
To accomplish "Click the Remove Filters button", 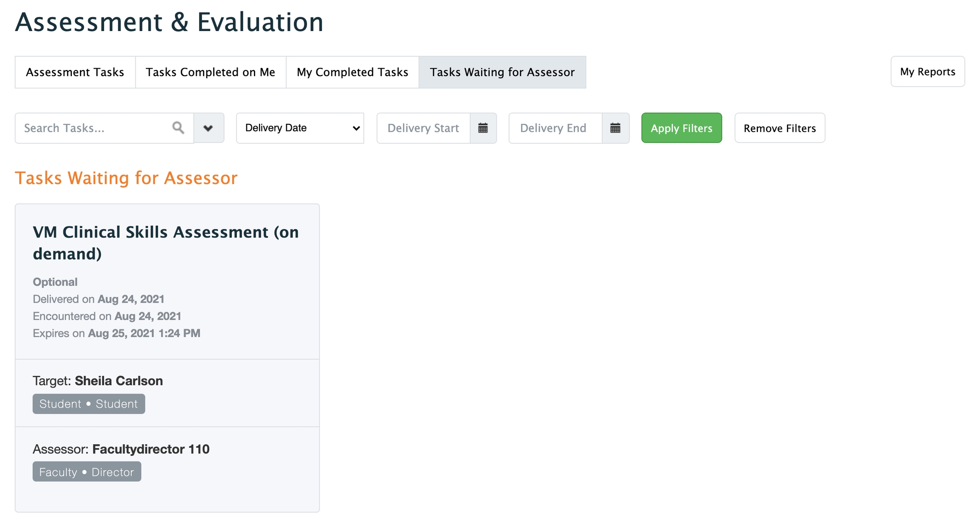I will (x=779, y=128).
